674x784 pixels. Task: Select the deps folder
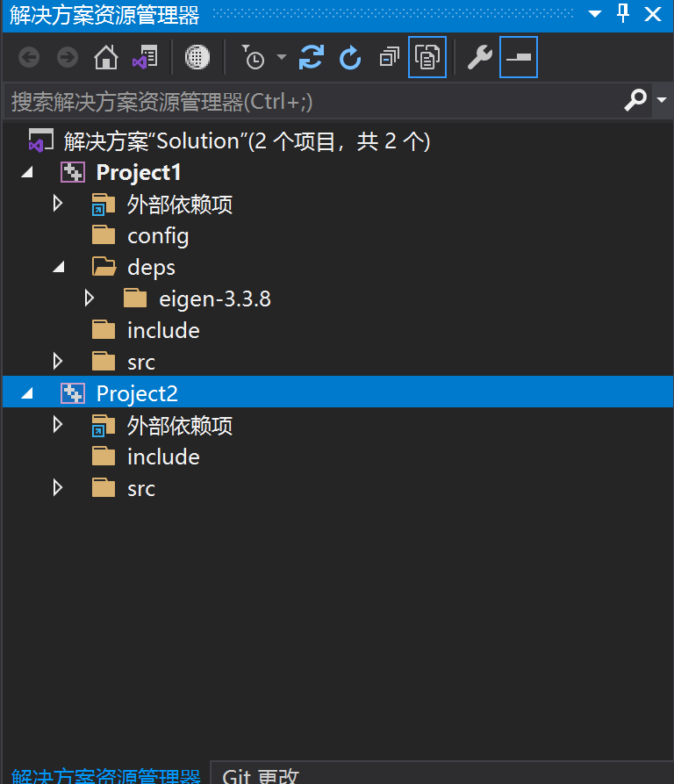point(152,268)
